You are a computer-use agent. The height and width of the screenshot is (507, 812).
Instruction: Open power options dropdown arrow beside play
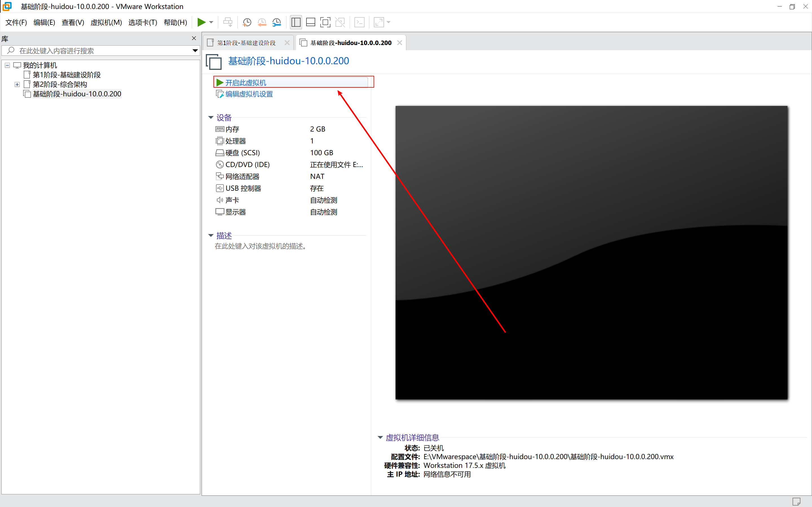click(211, 23)
